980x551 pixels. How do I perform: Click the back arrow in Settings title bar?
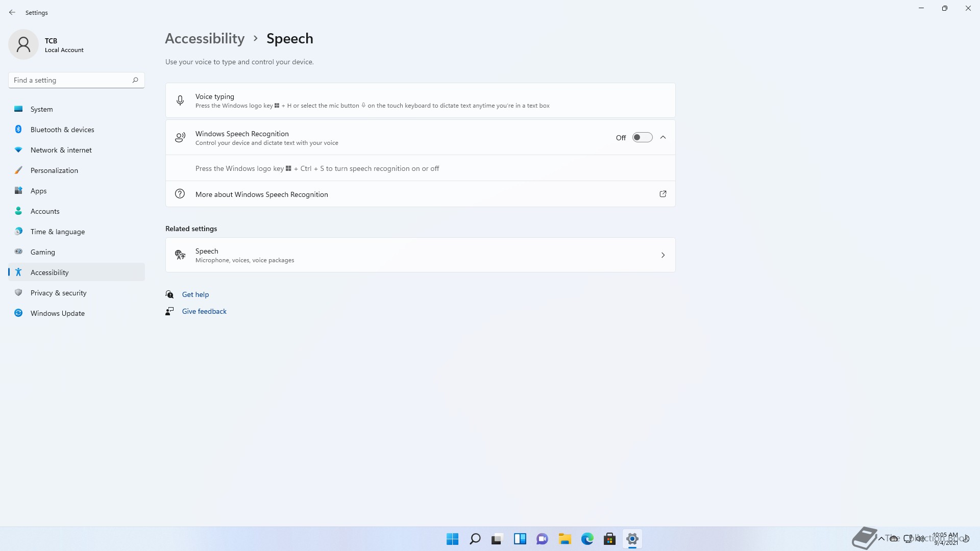[12, 12]
